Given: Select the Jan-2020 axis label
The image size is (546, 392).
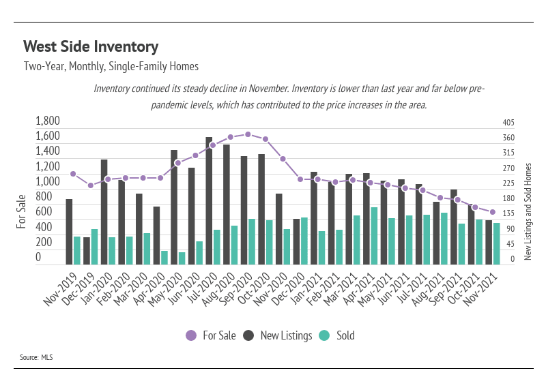Looking at the screenshot, I should click(96, 288).
